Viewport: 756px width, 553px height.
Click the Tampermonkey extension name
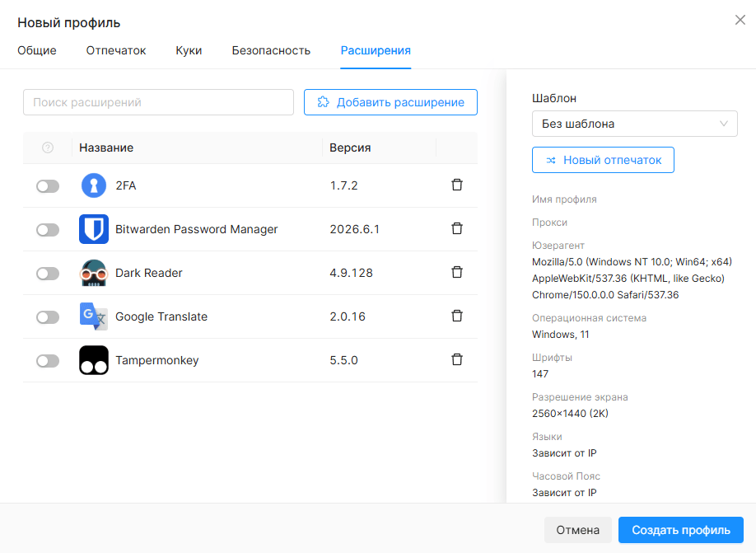pyautogui.click(x=157, y=360)
